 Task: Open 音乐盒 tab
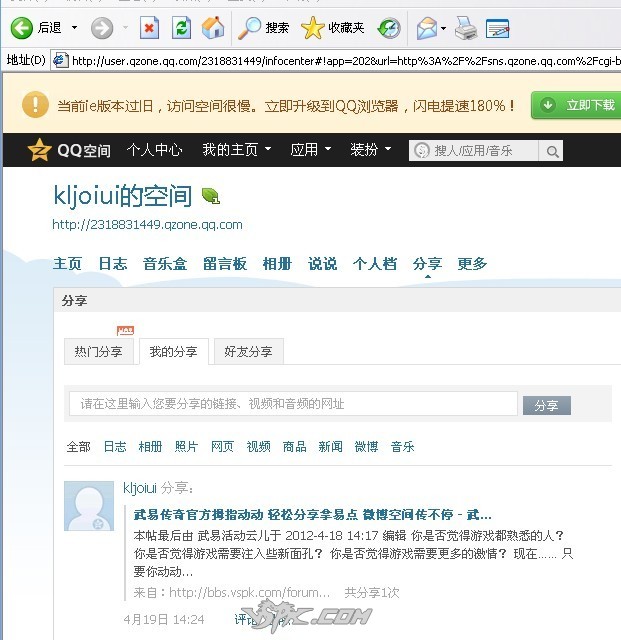coord(165,264)
